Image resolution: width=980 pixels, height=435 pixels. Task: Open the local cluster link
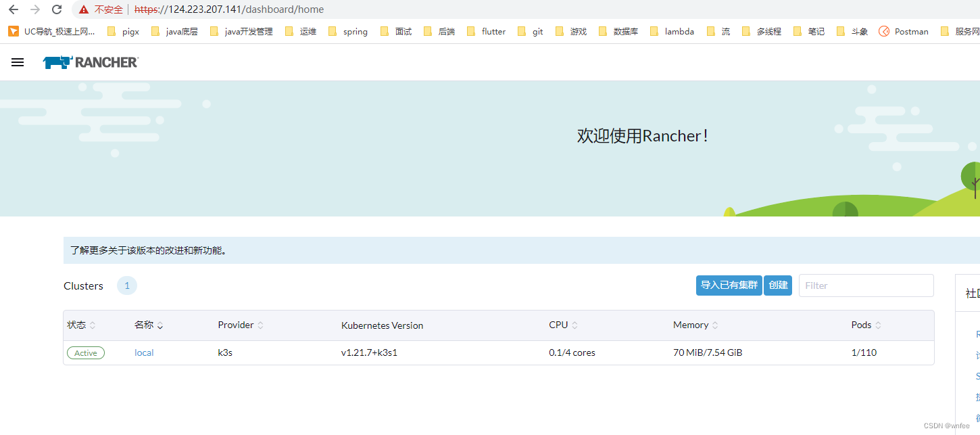[144, 352]
